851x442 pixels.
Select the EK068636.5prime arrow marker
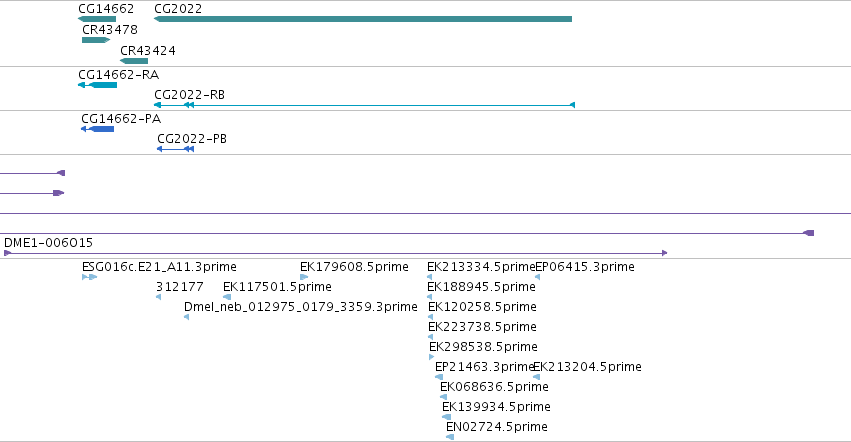[443, 397]
